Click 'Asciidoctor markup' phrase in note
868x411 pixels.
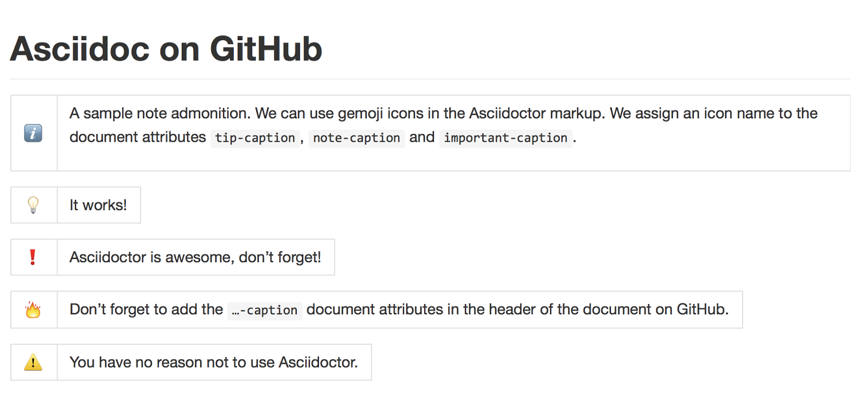[x=536, y=113]
